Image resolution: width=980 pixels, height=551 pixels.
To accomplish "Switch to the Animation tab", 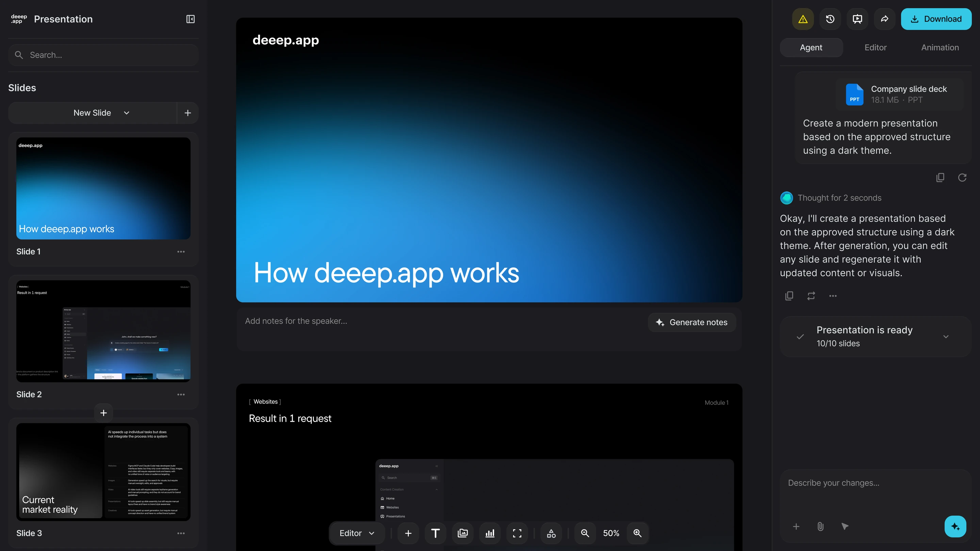I will pyautogui.click(x=940, y=48).
